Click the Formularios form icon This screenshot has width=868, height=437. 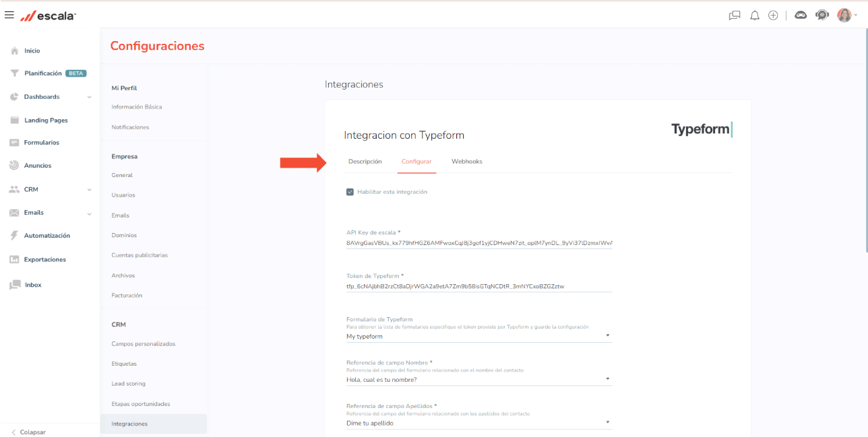click(x=14, y=143)
